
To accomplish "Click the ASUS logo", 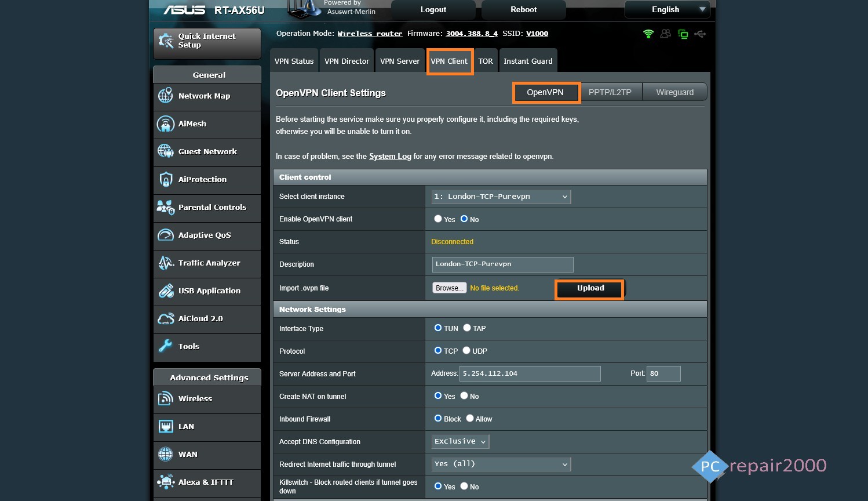I will (x=184, y=10).
